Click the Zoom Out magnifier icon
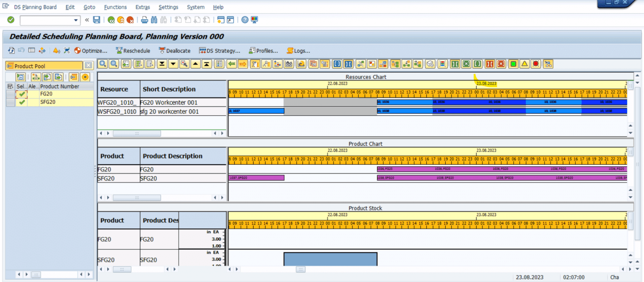Viewport: 644px width, 282px height. pyautogui.click(x=113, y=64)
